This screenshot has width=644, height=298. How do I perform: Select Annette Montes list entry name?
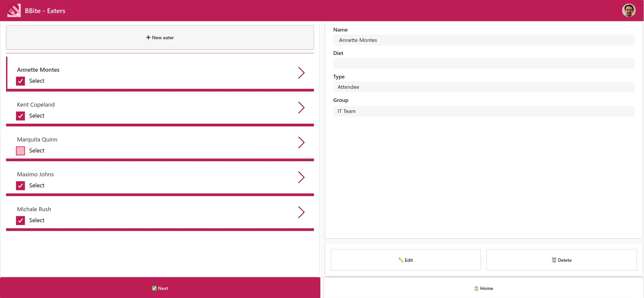tap(38, 70)
